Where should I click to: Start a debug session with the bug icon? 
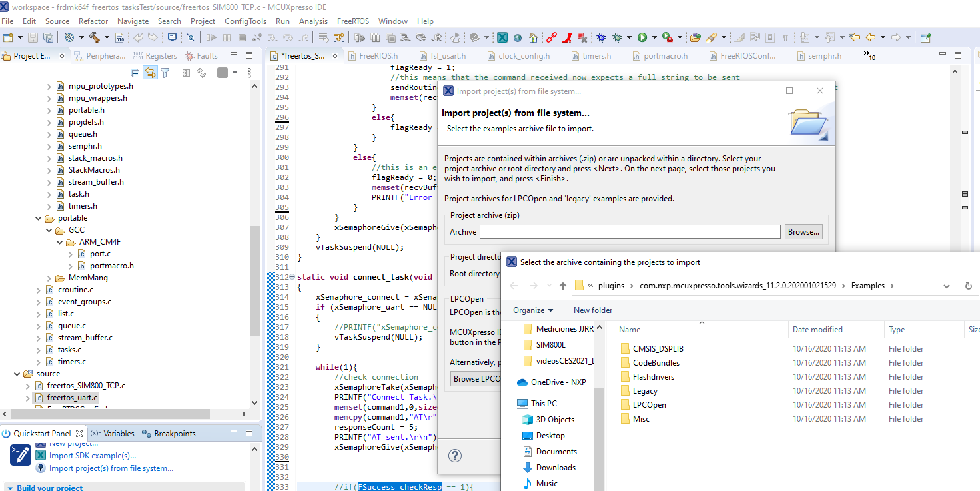point(601,38)
